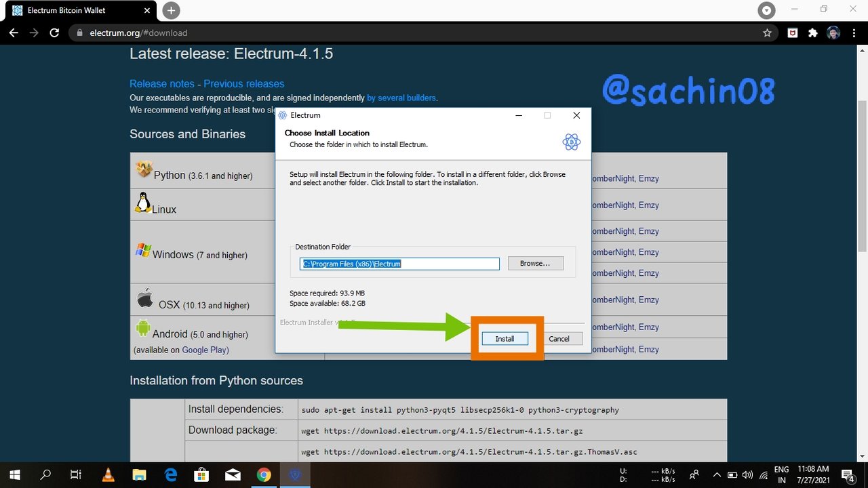Click the Install button in Electrum setup

(505, 338)
